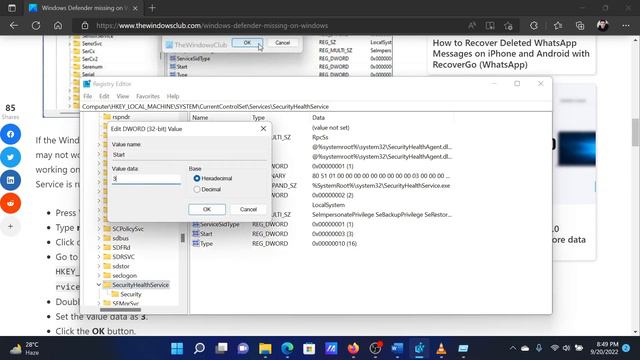Expand sdbus registry key
The width and height of the screenshot is (640, 360).
click(x=99, y=238)
